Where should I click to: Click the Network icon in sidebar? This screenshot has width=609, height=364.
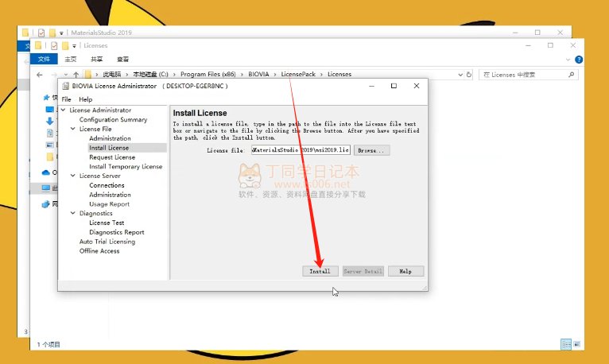46,204
